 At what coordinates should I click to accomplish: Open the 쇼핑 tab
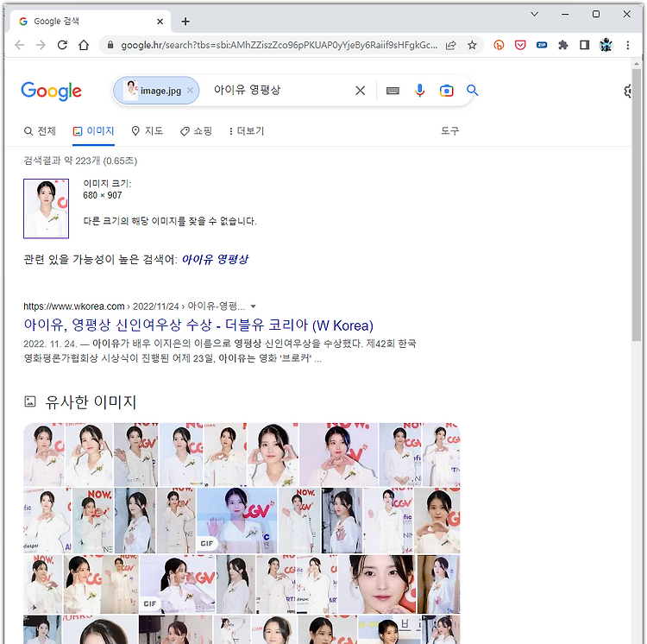point(196,131)
